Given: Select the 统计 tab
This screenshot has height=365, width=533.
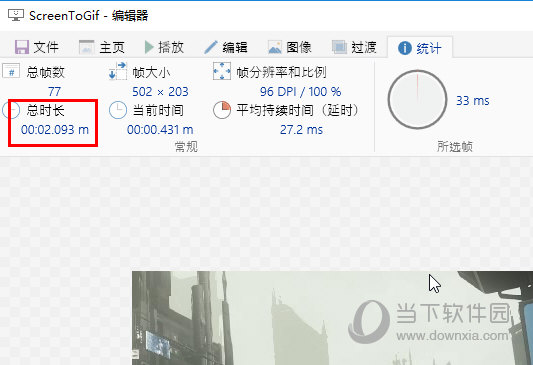Looking at the screenshot, I should pos(420,48).
